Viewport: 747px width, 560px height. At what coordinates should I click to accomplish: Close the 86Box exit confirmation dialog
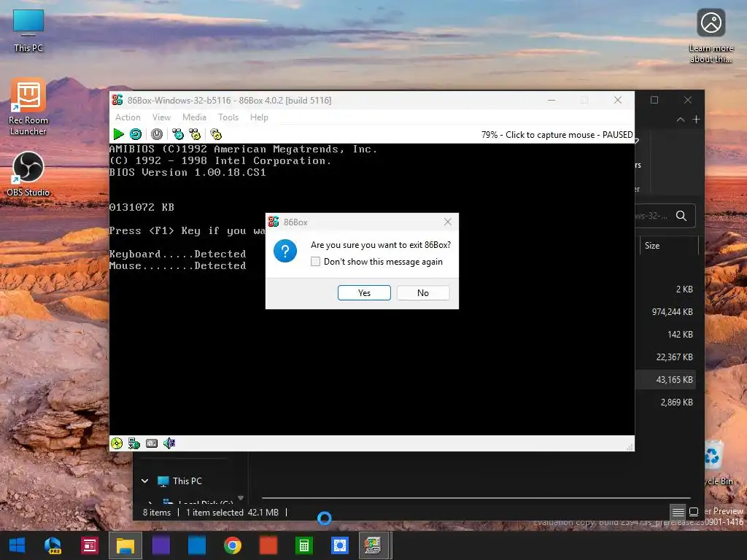coord(448,222)
